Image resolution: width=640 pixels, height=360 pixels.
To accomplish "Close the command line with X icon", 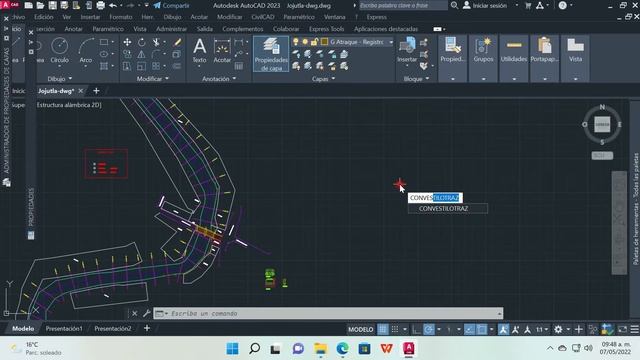I will [135, 313].
